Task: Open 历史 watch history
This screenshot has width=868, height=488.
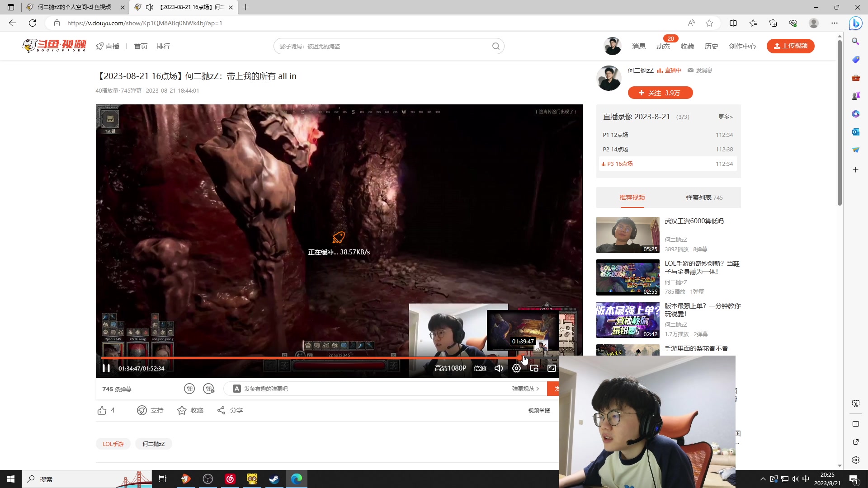Action: (711, 46)
